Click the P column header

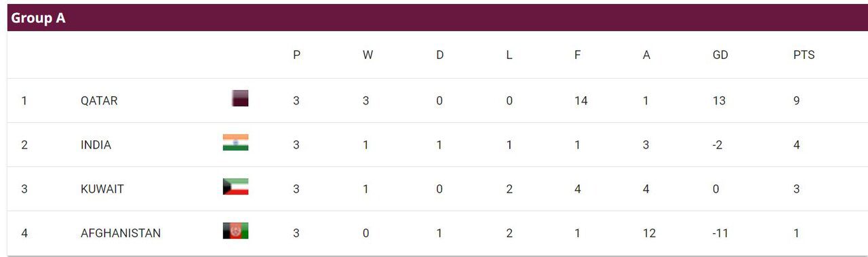[x=296, y=55]
